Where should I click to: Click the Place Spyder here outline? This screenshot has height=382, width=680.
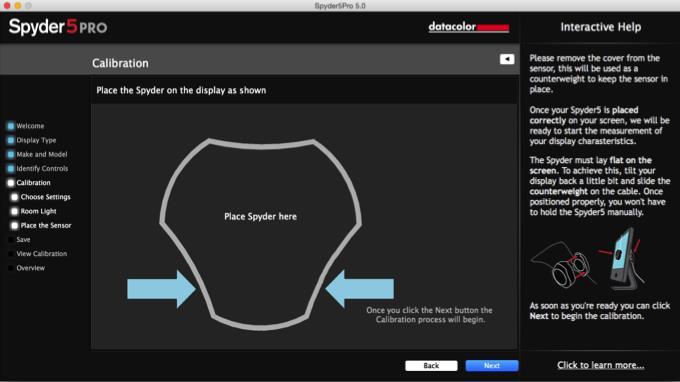point(260,234)
